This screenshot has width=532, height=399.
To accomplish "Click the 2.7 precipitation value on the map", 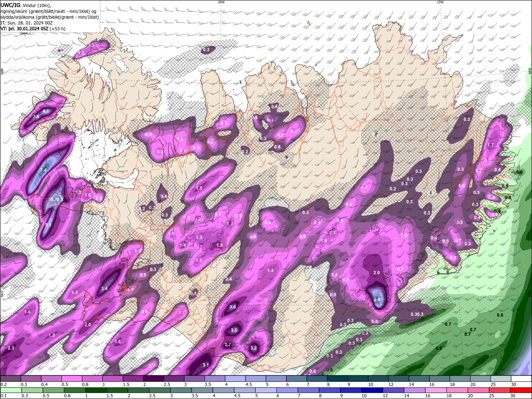I will [228, 345].
